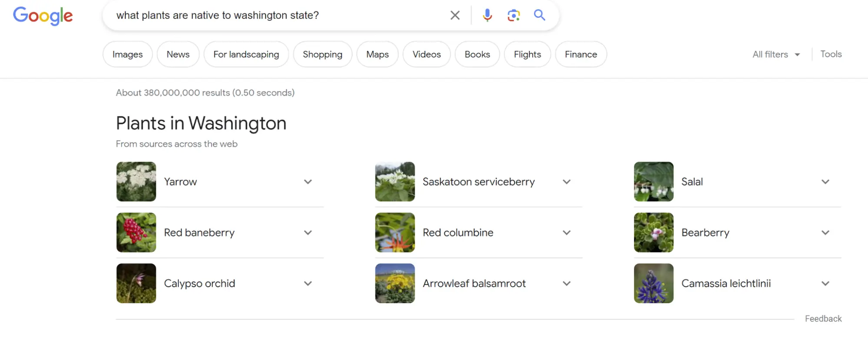Screen dimensions: 868x338
Task: Start voice search with microphone icon
Action: coord(487,16)
